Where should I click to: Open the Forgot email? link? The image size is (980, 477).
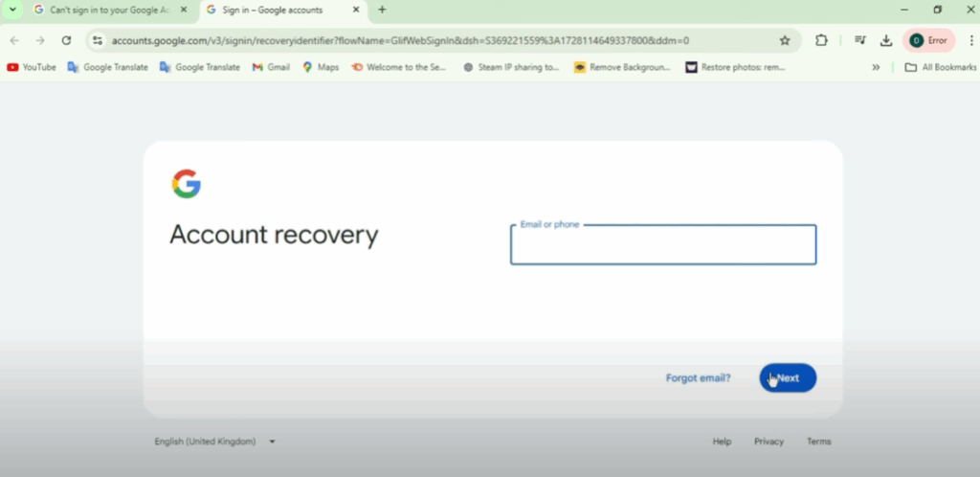pyautogui.click(x=698, y=377)
